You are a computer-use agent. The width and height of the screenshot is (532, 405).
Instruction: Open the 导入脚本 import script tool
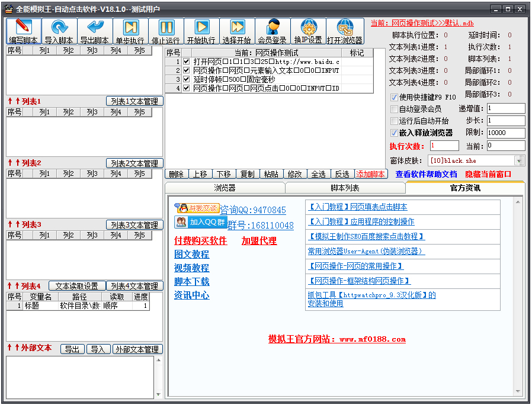[58, 30]
